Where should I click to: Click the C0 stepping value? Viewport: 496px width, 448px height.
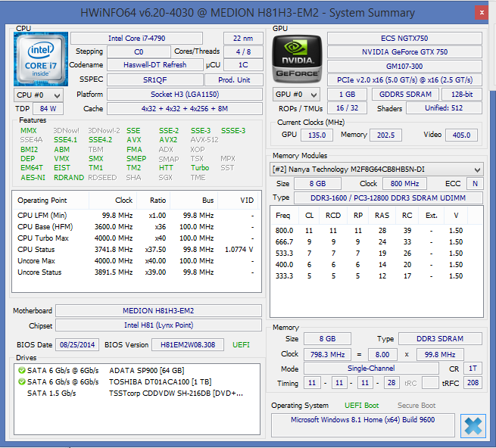point(139,52)
